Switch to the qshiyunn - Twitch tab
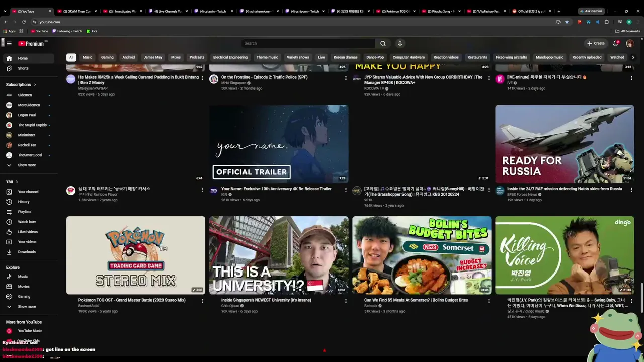The height and width of the screenshot is (362, 644). click(305, 11)
